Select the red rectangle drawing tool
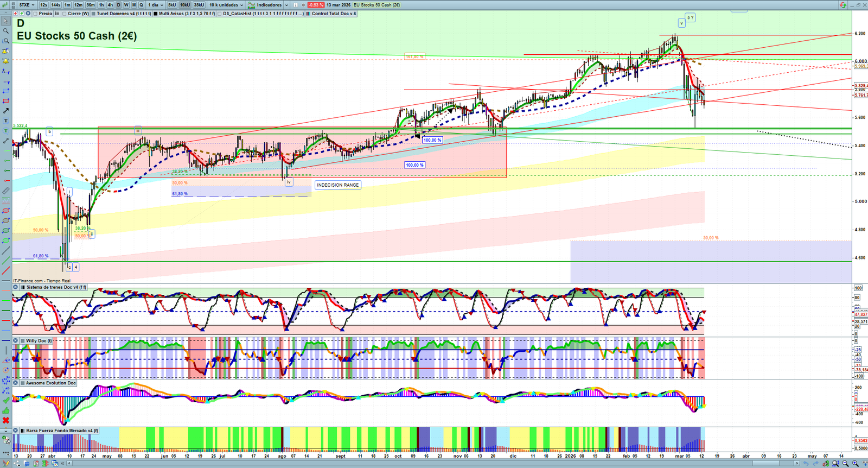868x468 pixels. (x=6, y=101)
